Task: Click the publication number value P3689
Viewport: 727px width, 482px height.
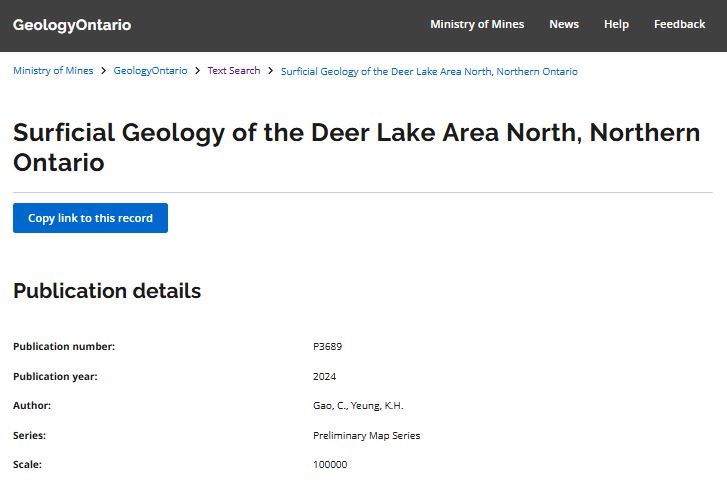Action: click(x=327, y=347)
